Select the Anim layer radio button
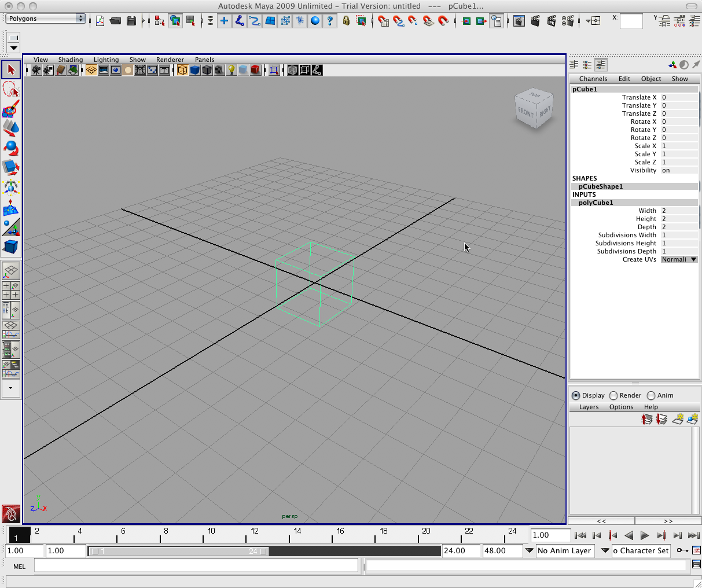The image size is (702, 588). coord(651,396)
